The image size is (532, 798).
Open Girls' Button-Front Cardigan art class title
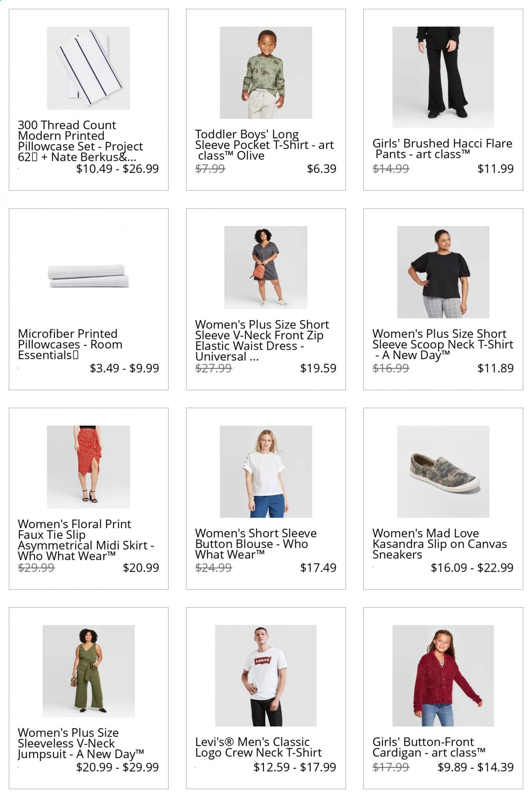[x=429, y=747]
